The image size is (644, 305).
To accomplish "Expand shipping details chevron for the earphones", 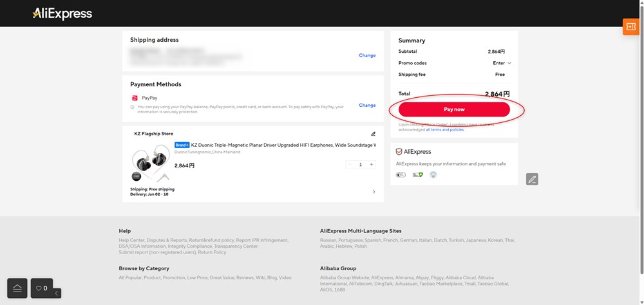I will click(374, 192).
